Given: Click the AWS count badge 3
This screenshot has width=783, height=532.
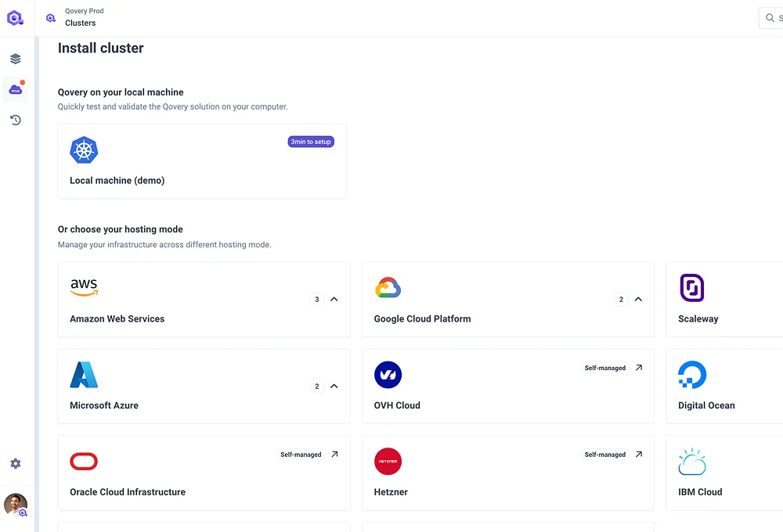Looking at the screenshot, I should coord(317,300).
